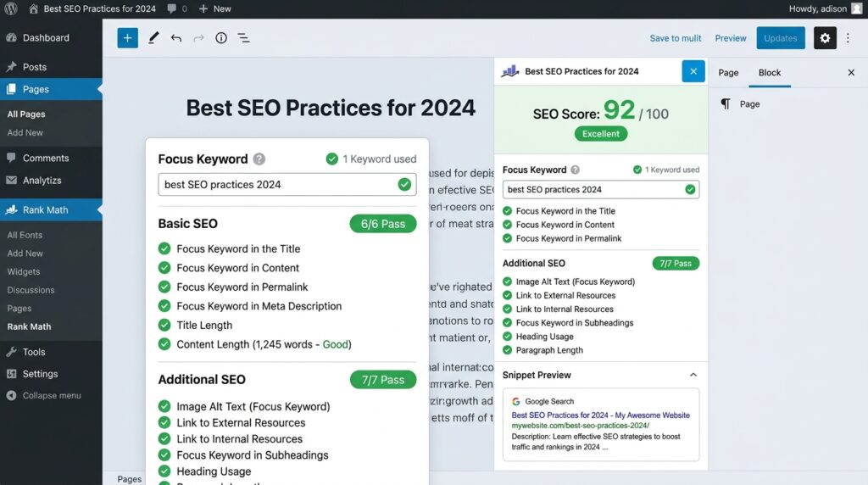The height and width of the screenshot is (485, 868).
Task: Click the blue Updates button
Action: click(x=780, y=38)
